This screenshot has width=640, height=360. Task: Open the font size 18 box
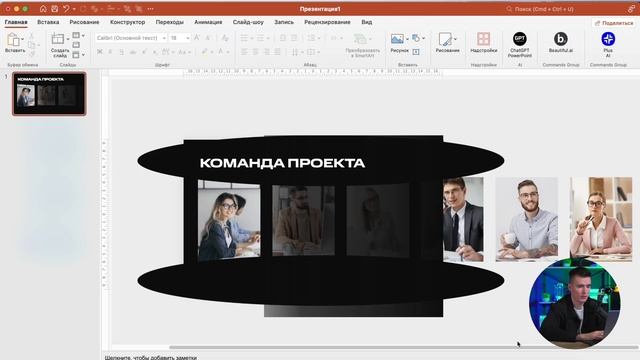point(180,38)
